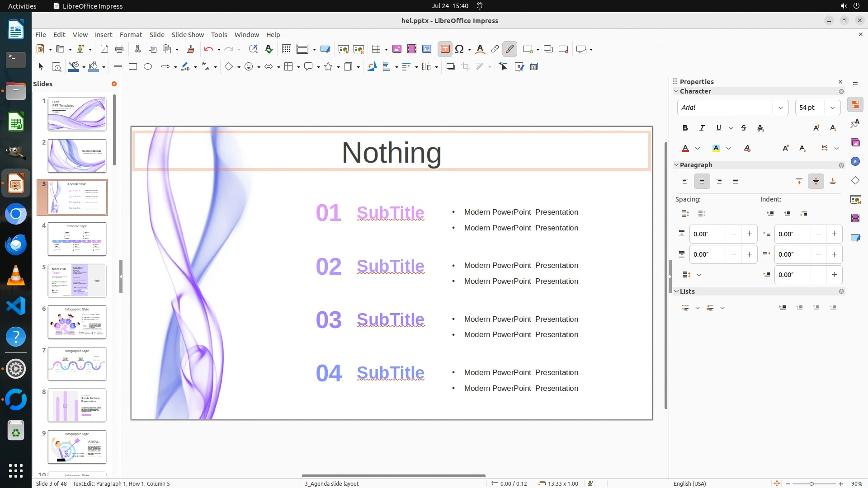Enable justified paragraph alignment
The width and height of the screenshot is (868, 488).
(736, 182)
